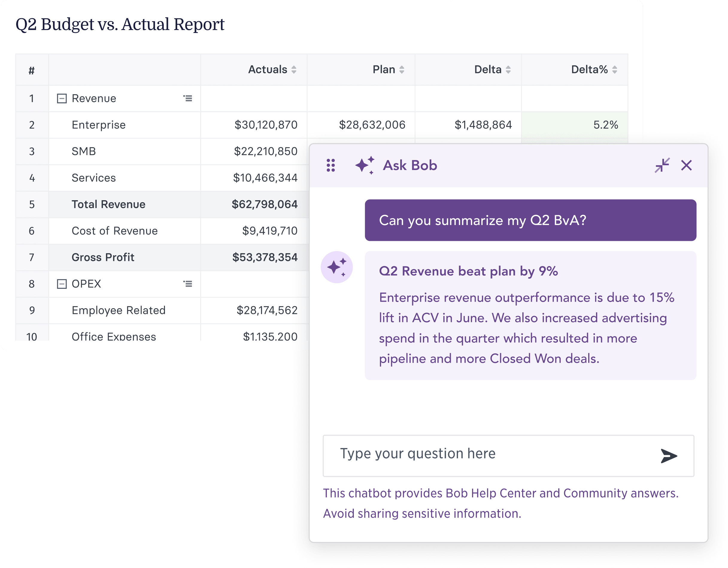
Task: Click row number 5 cell
Action: point(32,204)
